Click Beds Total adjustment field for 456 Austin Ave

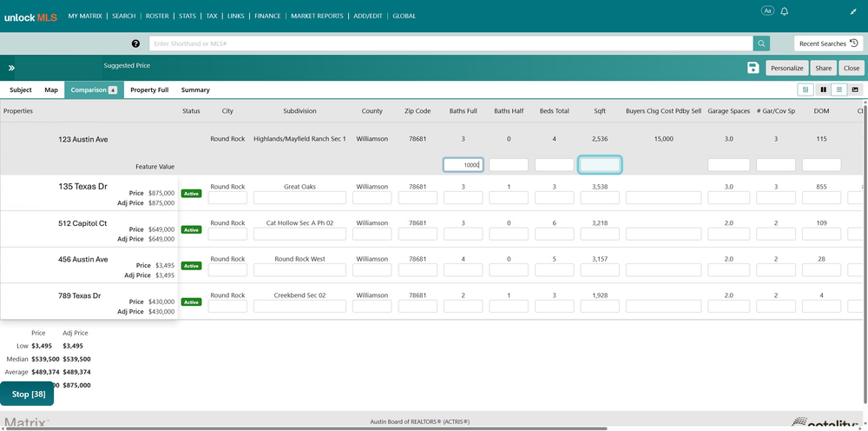pos(554,270)
